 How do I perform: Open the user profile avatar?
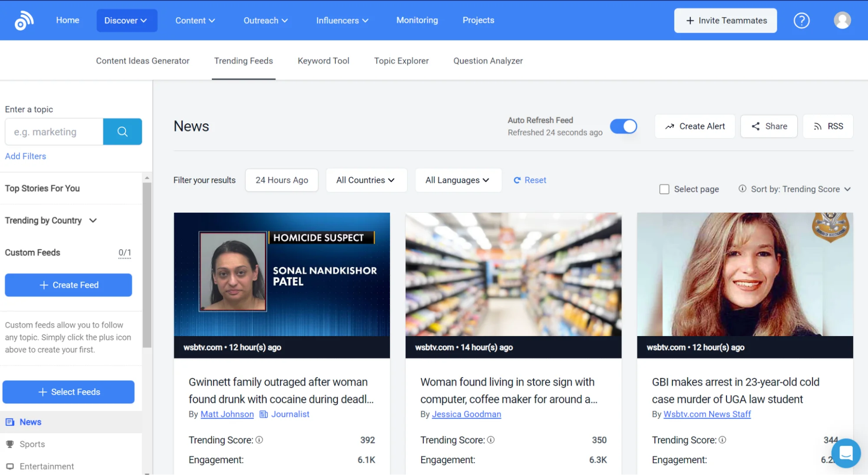click(842, 20)
